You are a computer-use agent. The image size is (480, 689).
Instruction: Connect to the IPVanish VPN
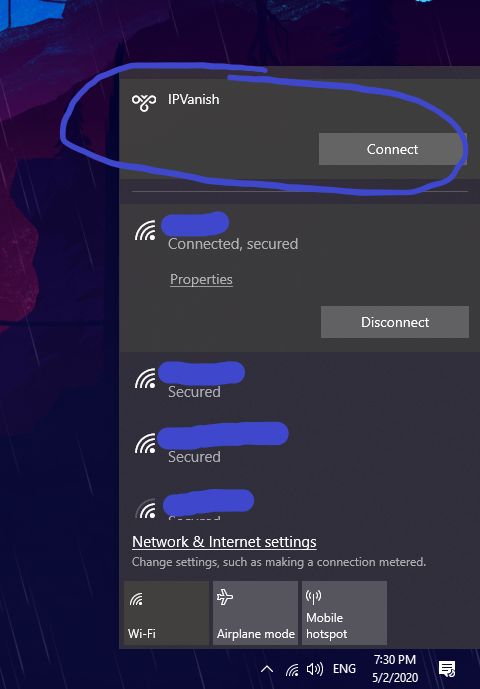393,149
